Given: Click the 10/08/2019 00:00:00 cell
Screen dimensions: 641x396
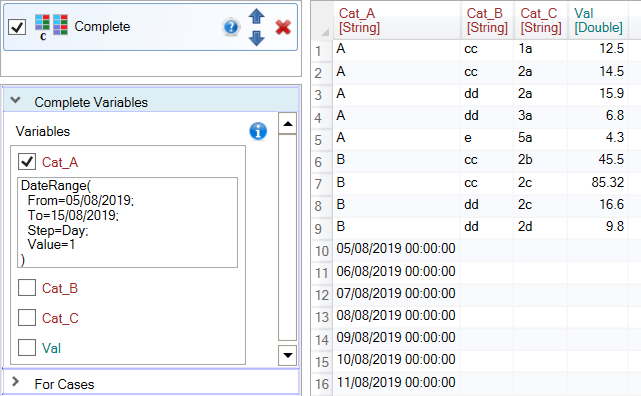Looking at the screenshot, I should 397,360.
